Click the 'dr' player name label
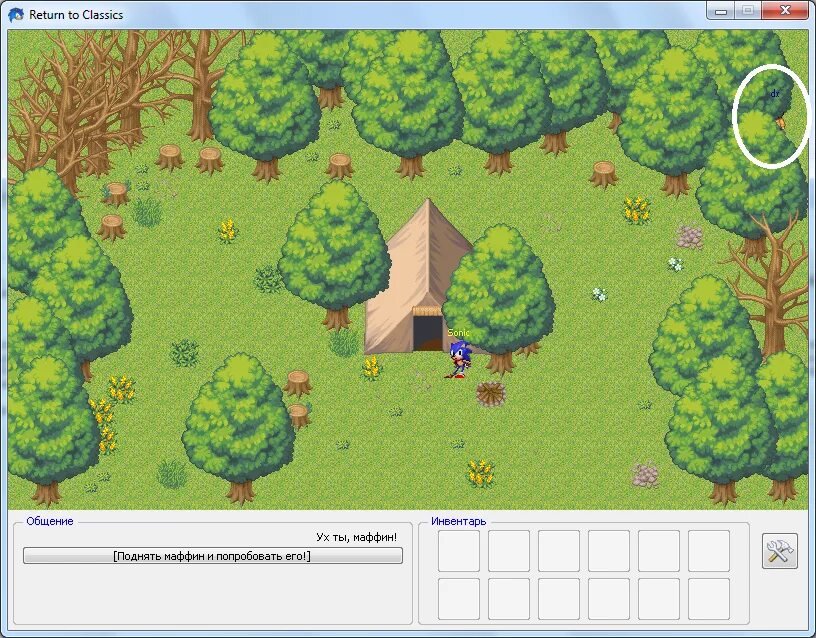 coord(775,94)
